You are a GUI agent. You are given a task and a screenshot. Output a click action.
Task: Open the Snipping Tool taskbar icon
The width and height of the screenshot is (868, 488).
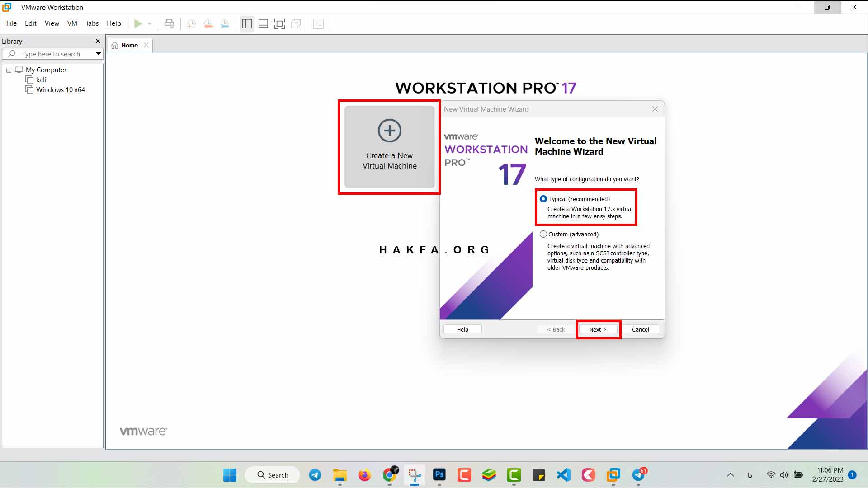pos(415,475)
